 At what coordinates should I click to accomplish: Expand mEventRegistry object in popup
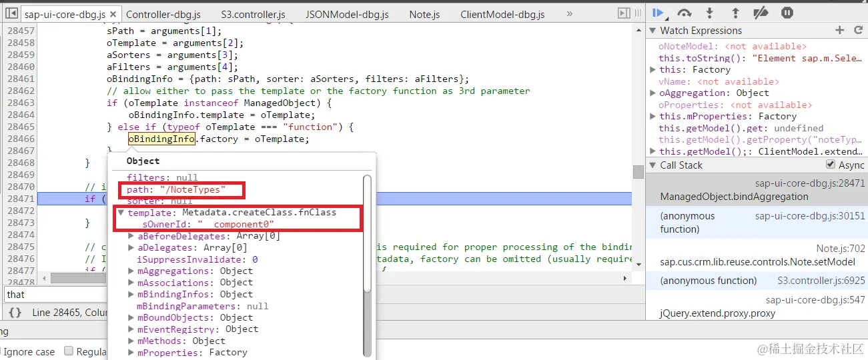pyautogui.click(x=131, y=329)
